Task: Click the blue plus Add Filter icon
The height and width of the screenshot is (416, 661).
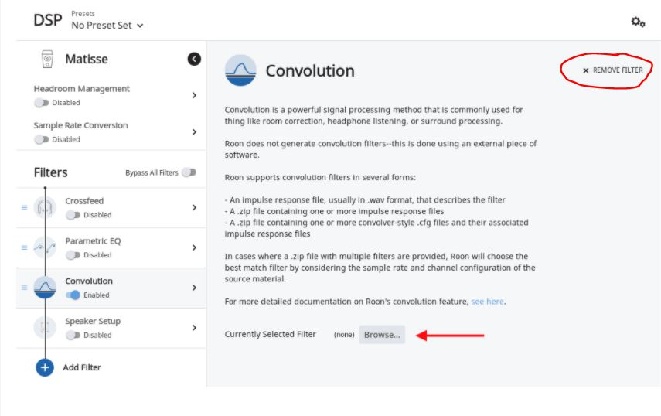Action: click(45, 368)
